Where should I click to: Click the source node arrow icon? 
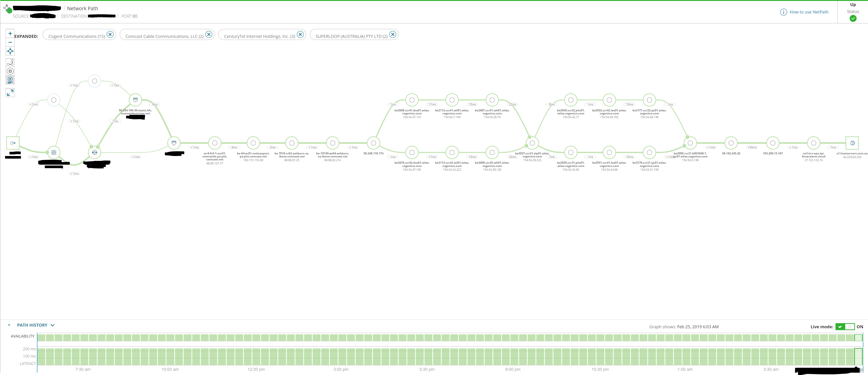(x=13, y=143)
